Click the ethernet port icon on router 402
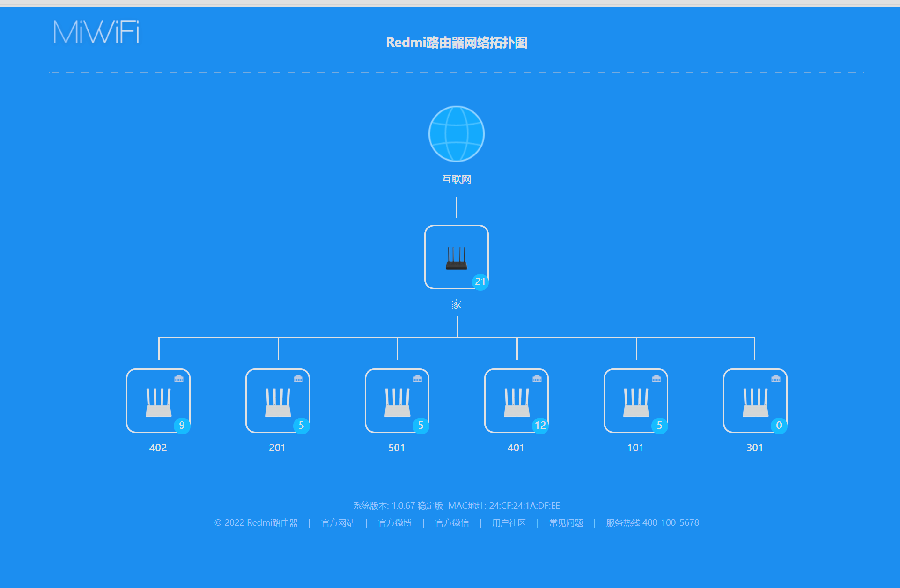The height and width of the screenshot is (588, 900). [179, 379]
